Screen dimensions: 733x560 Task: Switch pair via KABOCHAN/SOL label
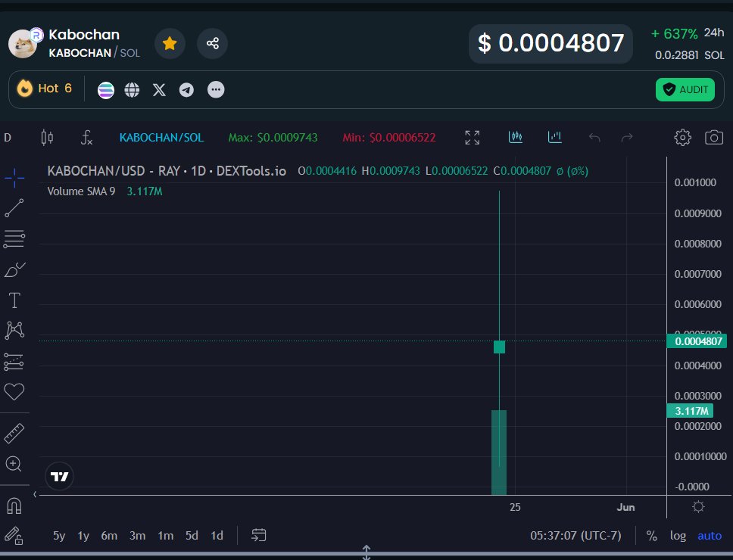(x=161, y=137)
